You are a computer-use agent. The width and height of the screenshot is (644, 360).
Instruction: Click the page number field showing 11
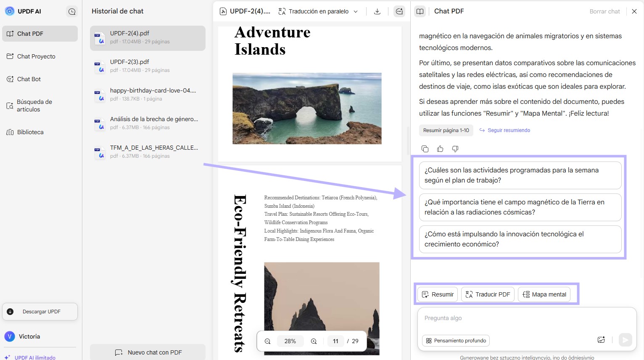(x=335, y=341)
